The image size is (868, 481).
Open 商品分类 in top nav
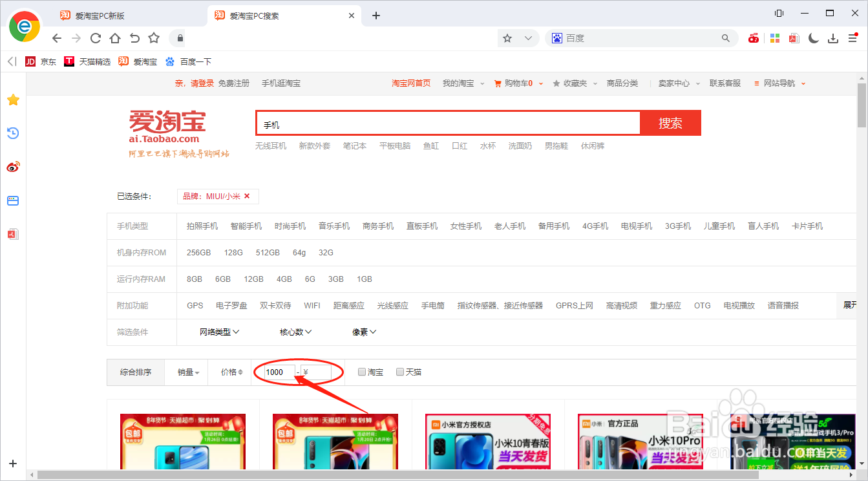tap(622, 83)
